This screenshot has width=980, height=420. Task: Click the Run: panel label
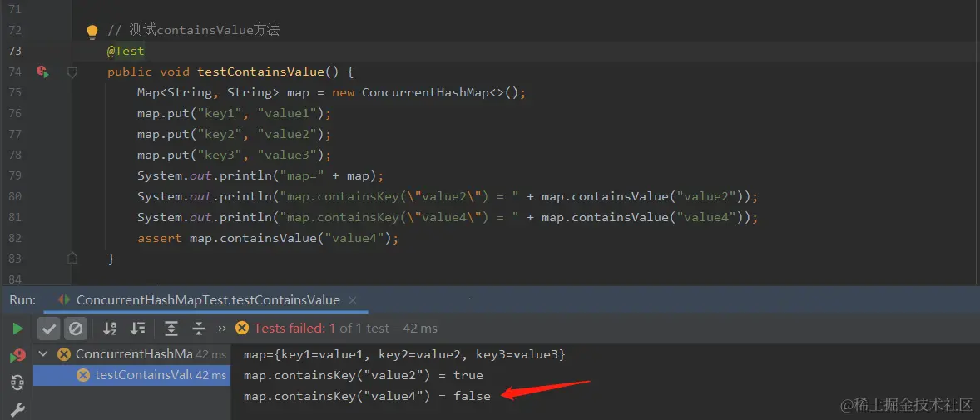(22, 300)
